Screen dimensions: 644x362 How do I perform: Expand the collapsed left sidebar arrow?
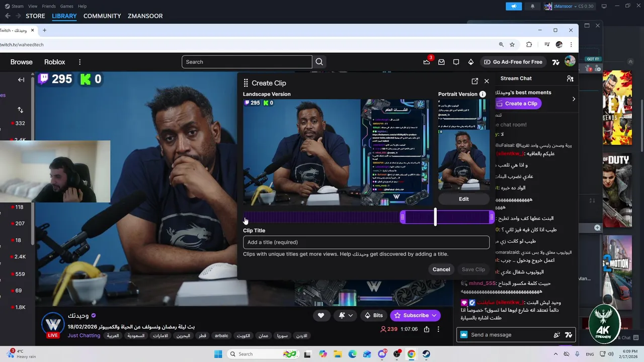point(21,79)
